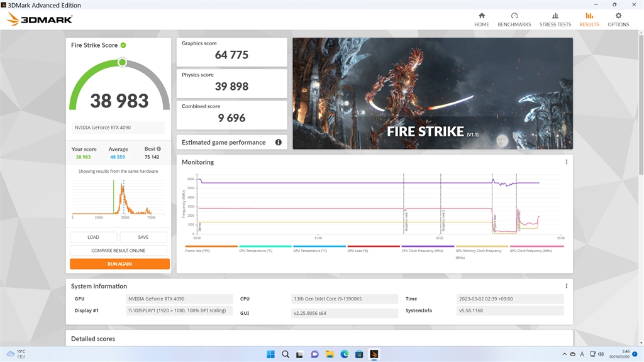Toggle GPU Clock Frequency legend entry

(x=536, y=249)
